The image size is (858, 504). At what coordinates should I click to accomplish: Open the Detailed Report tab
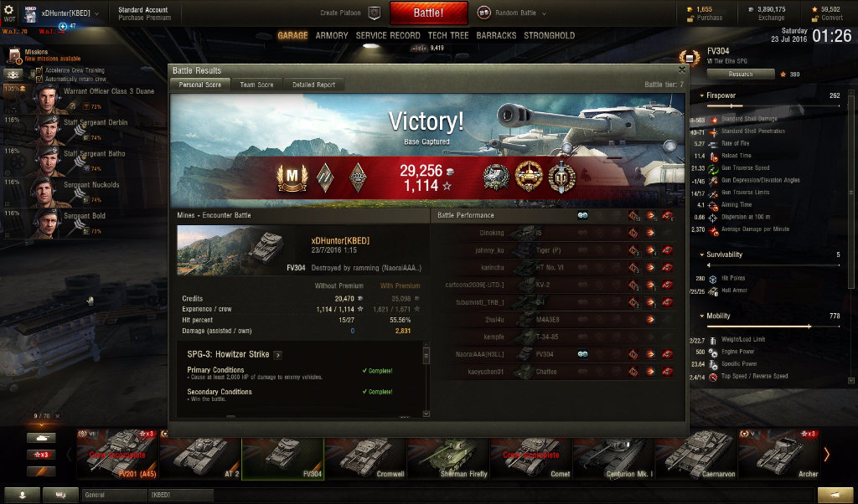313,85
